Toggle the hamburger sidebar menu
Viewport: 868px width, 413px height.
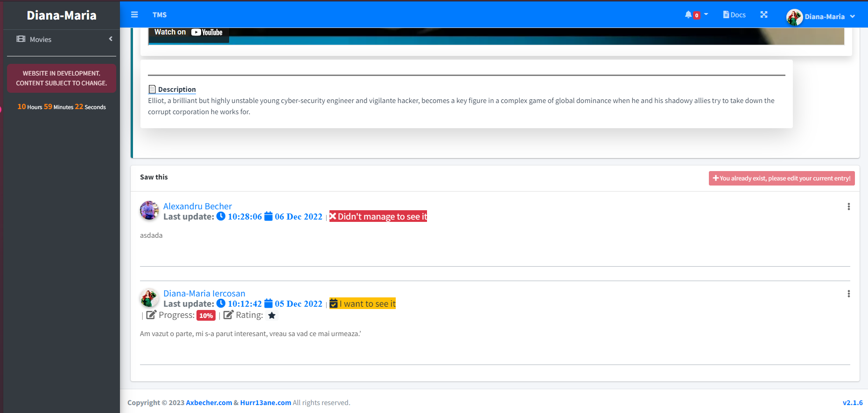coord(134,14)
